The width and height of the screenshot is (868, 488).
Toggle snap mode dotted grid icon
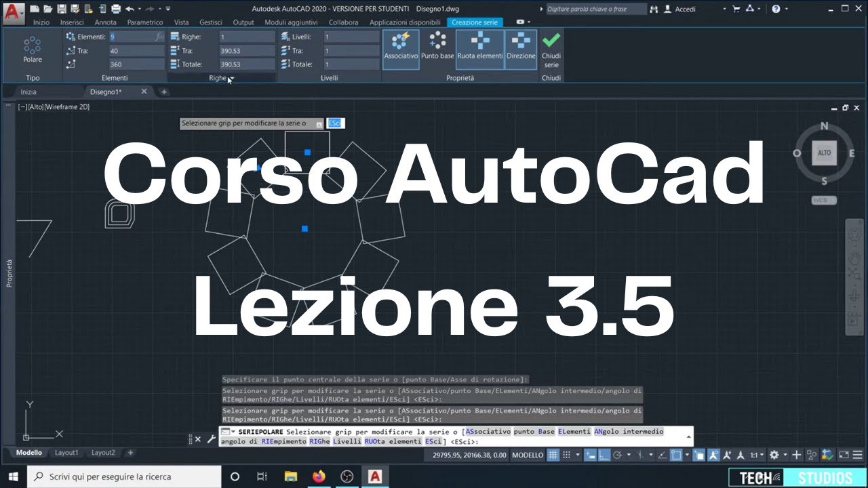[x=566, y=455]
